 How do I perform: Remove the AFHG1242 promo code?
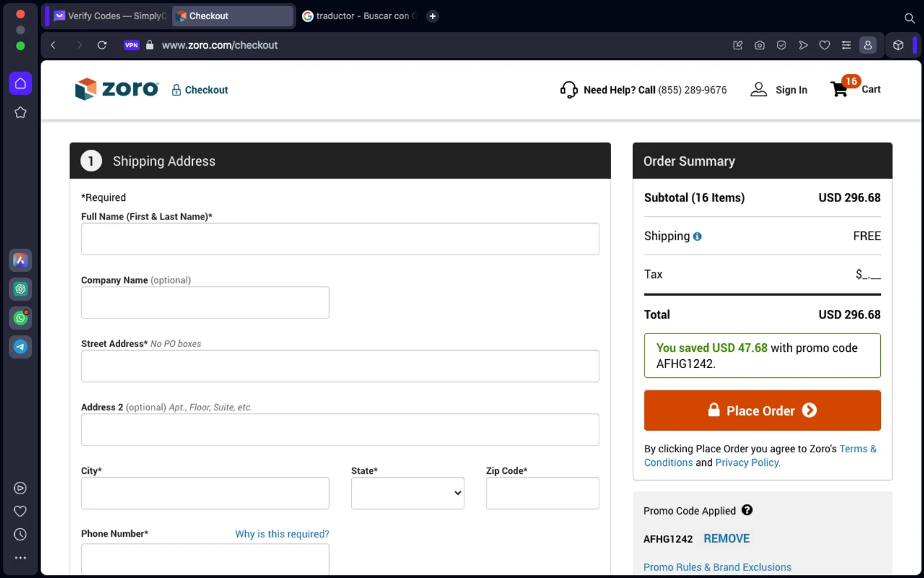[726, 539]
